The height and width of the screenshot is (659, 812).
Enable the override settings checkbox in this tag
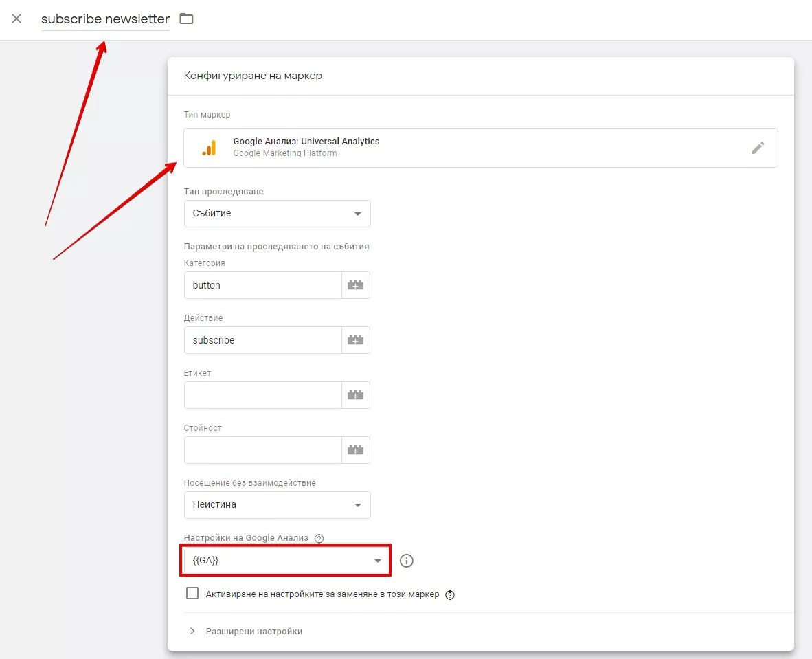click(x=192, y=593)
